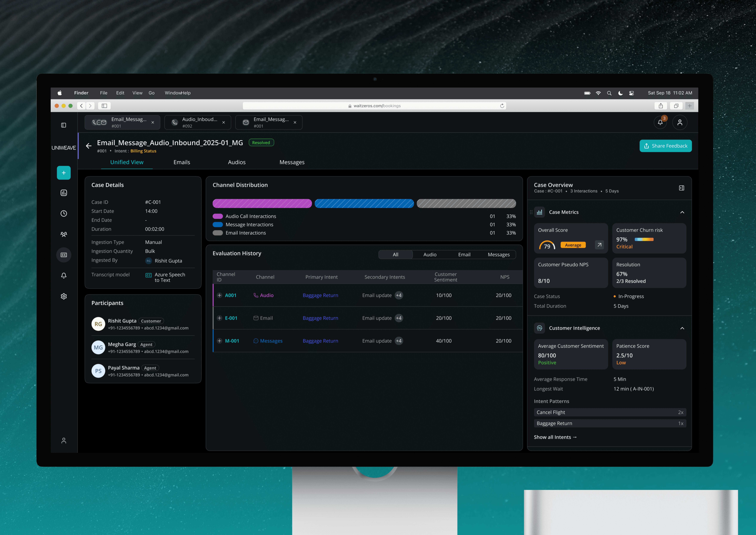Click the notification bell with badge 3

coord(660,123)
